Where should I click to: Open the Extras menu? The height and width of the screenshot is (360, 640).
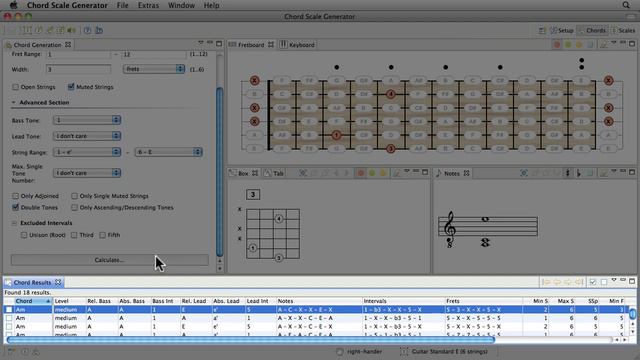click(148, 5)
